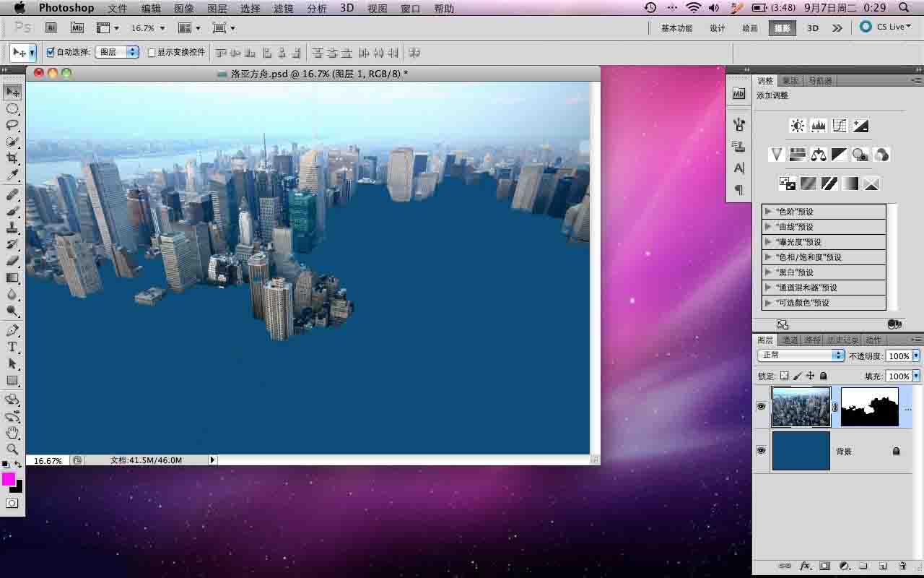Select the Elliptical Marquee tool
924x578 pixels.
point(12,109)
